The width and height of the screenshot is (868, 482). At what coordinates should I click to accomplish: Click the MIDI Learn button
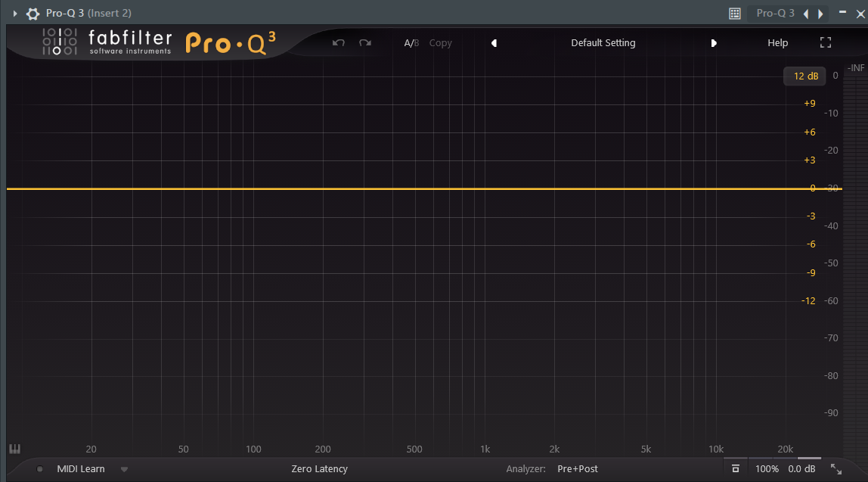pos(81,468)
